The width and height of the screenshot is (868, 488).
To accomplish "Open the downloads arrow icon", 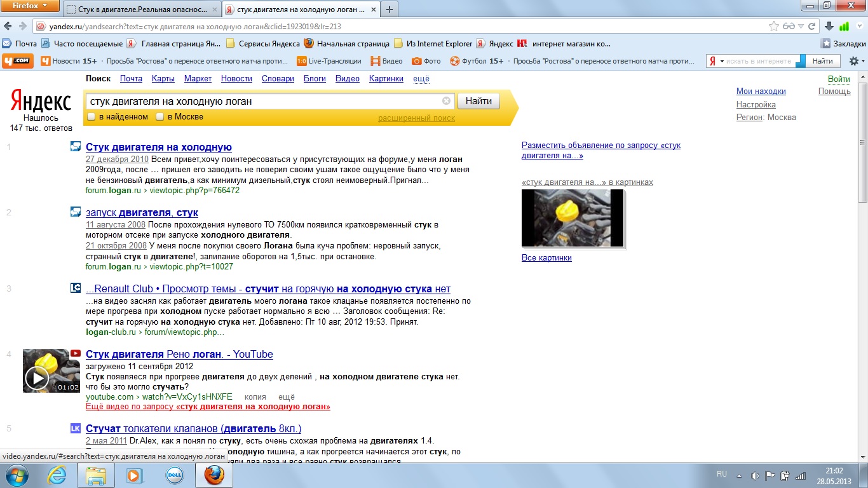I will point(829,27).
